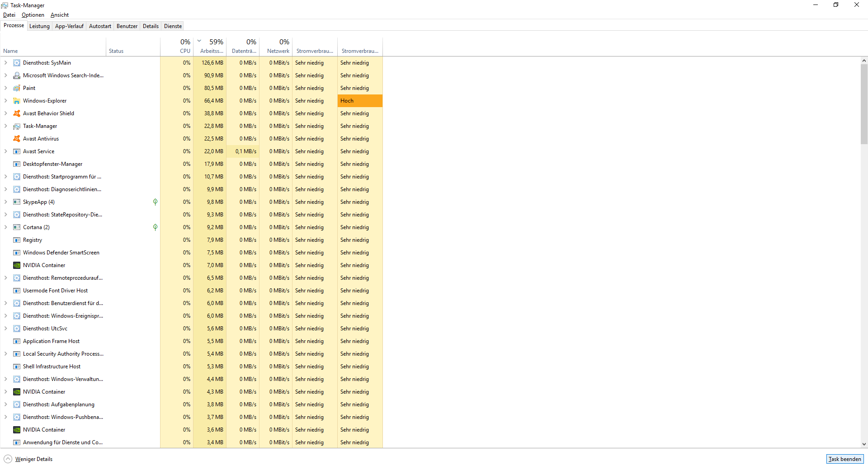Click the Diensthost: SysMain gear icon

(17, 63)
